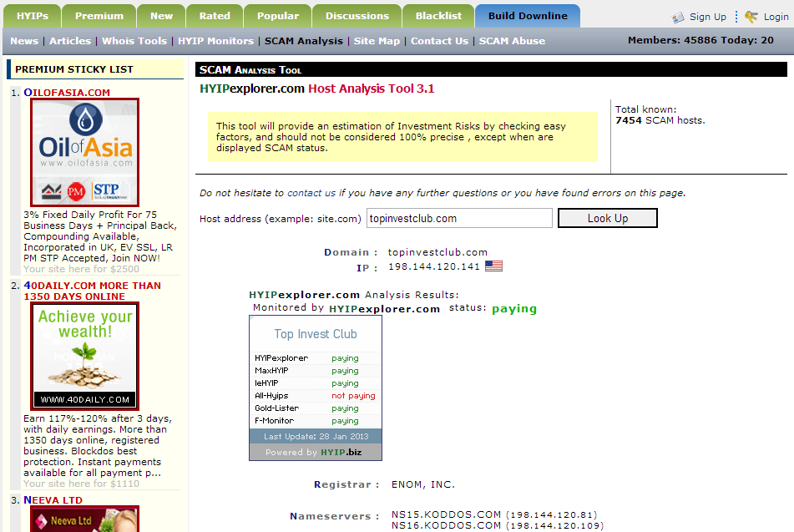View the Blacklist tab
The width and height of the screenshot is (794, 532).
pyautogui.click(x=438, y=16)
